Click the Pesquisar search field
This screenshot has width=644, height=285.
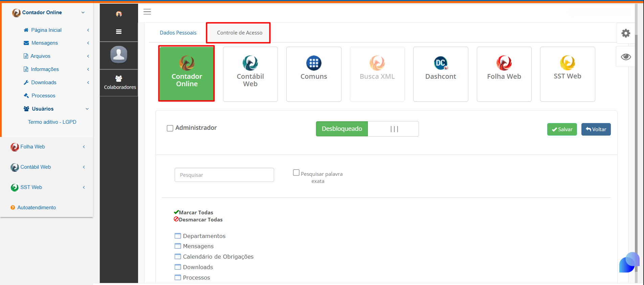(224, 175)
